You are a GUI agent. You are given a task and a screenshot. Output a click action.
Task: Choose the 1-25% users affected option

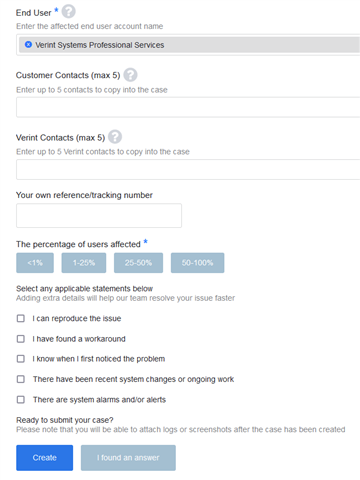84,263
